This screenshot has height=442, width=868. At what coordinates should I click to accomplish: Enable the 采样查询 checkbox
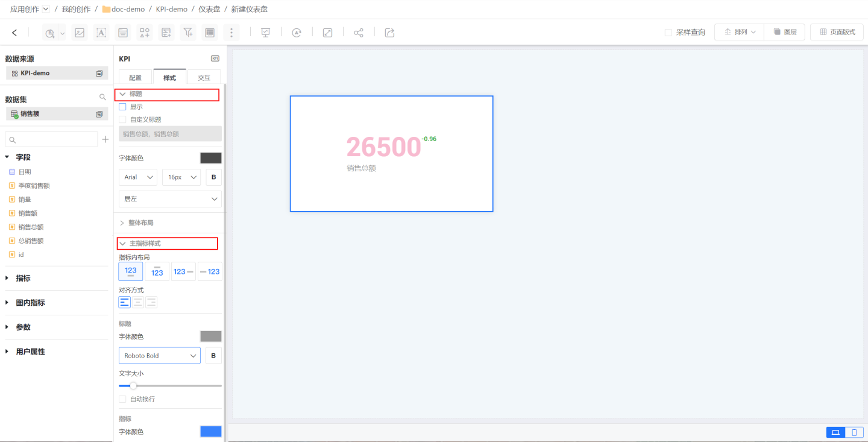click(x=668, y=33)
